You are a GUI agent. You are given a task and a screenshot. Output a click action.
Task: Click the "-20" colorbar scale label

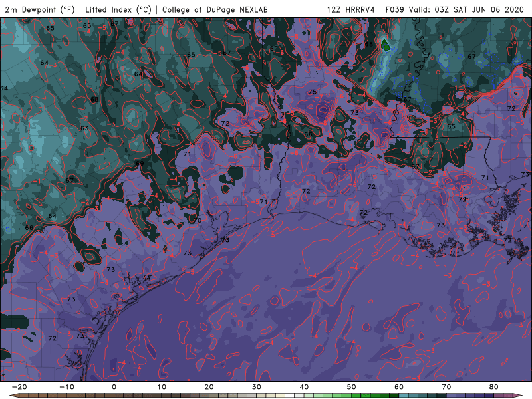coord(19,387)
